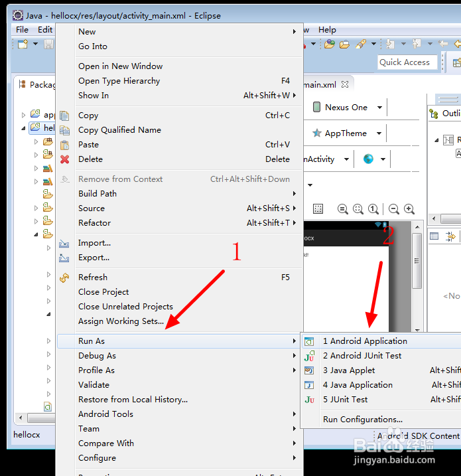Click the Copy Qualified Name icon
This screenshot has width=461, height=476.
pyautogui.click(x=64, y=130)
